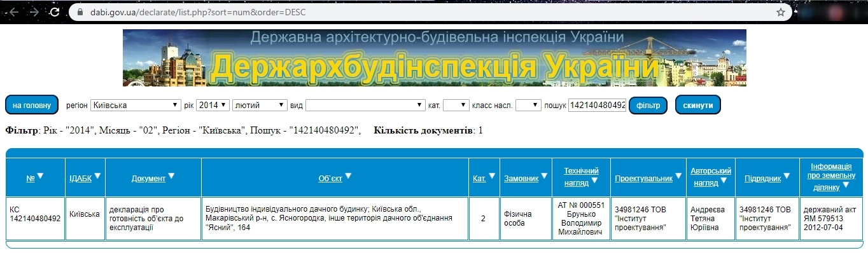Reset filters with the скинути button
868x253 pixels.
coord(697,105)
